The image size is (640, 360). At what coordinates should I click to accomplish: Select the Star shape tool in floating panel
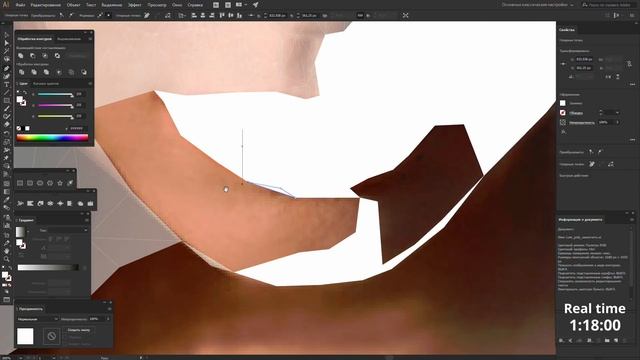(60, 183)
